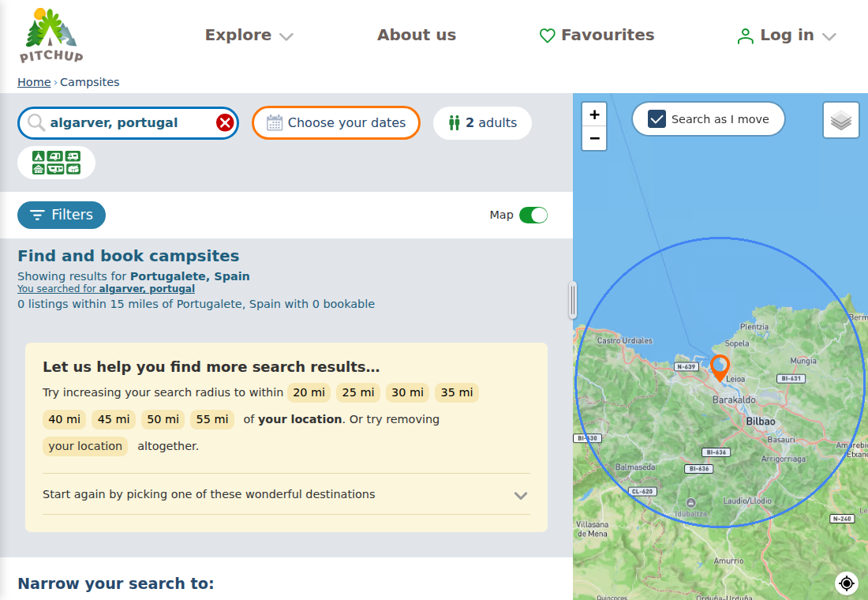Select the 30 mi search radius
Screen dimensions: 868x600
tap(407, 393)
